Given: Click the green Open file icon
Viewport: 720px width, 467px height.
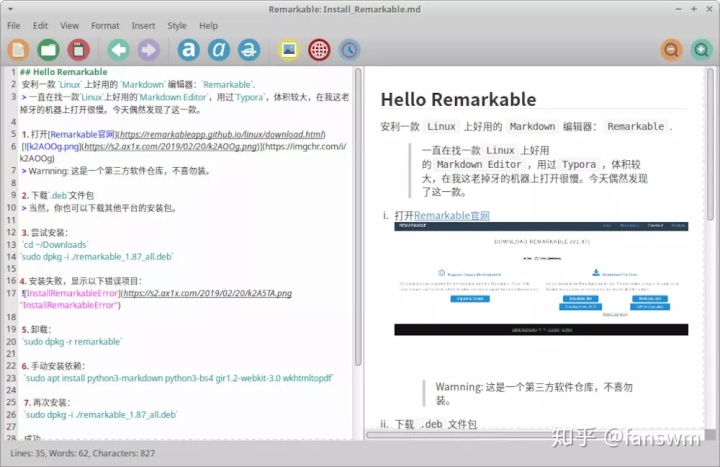Looking at the screenshot, I should (48, 50).
